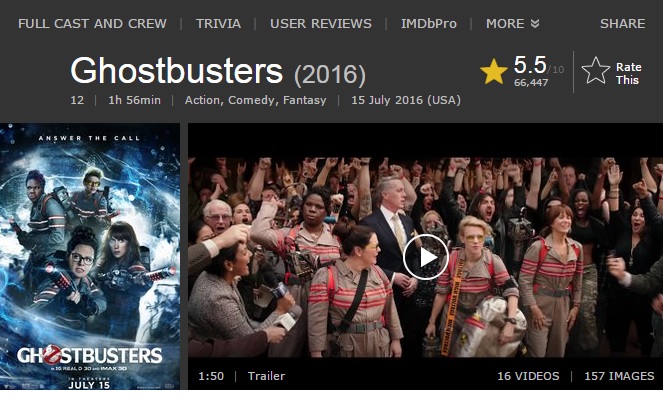Open USER REVIEWS link
This screenshot has height=400, width=663.
click(x=321, y=24)
